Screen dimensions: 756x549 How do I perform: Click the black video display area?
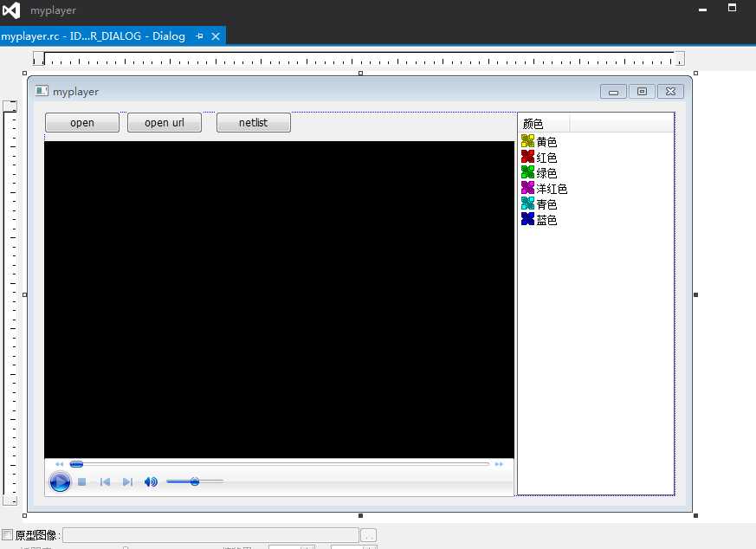279,300
